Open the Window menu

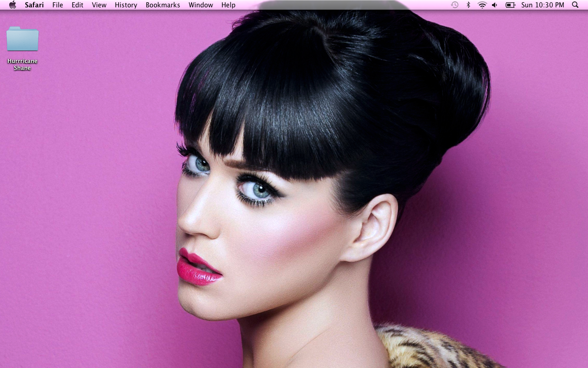[x=201, y=5]
